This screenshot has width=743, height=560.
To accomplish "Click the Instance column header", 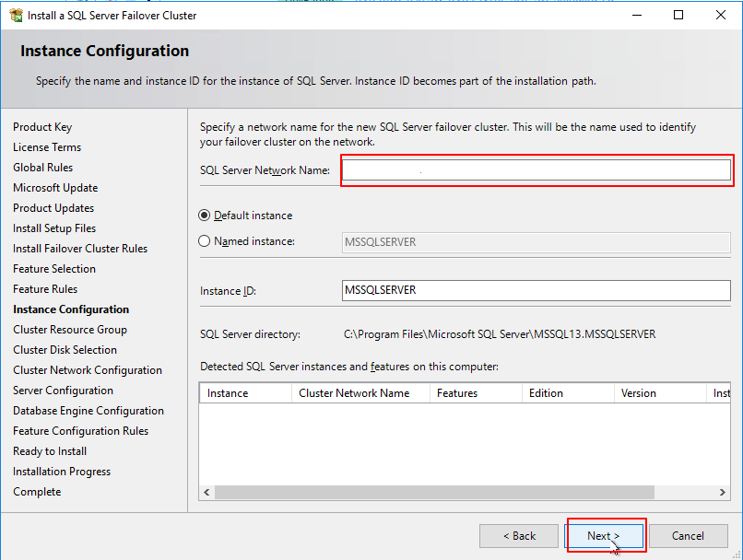I will (x=245, y=393).
